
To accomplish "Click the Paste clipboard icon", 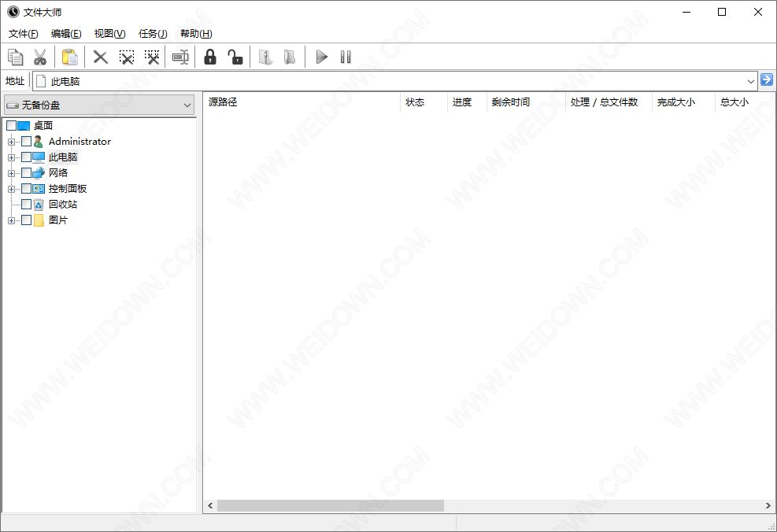I will pyautogui.click(x=70, y=57).
